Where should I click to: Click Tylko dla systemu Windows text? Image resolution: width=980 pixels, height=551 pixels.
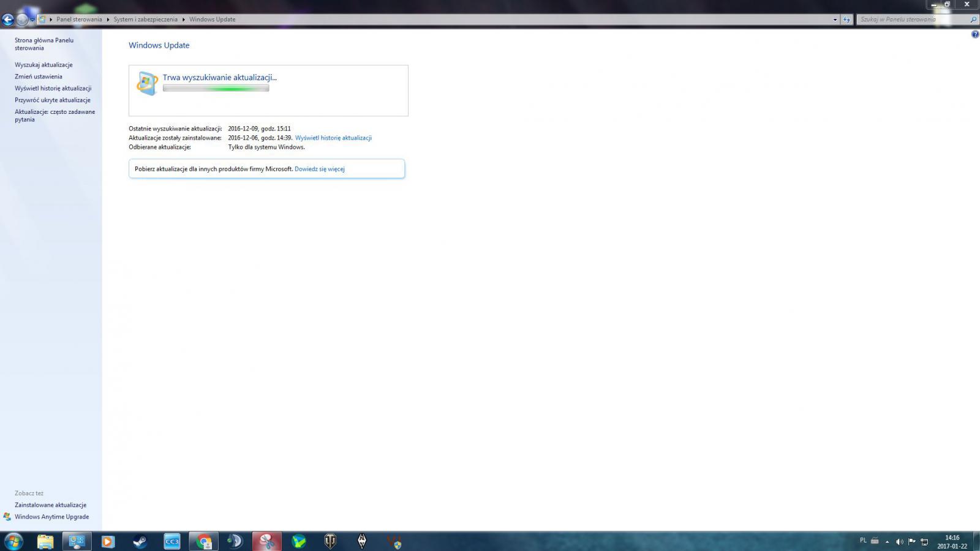pos(266,147)
